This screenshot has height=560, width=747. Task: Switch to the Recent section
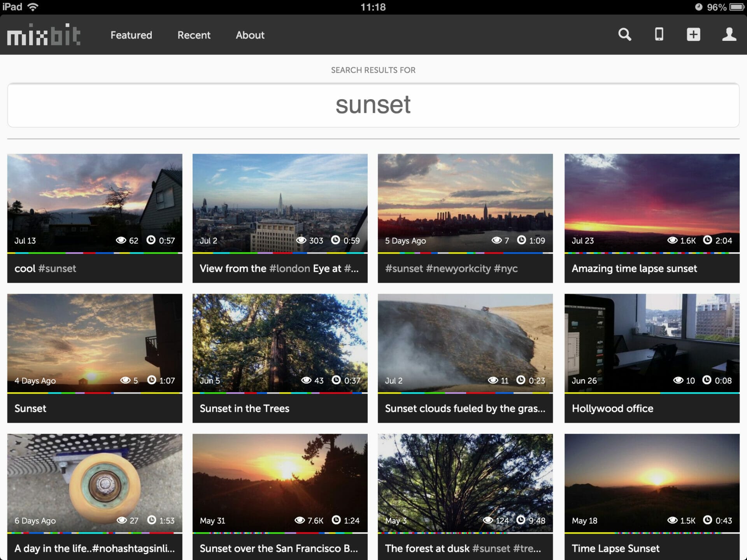(194, 35)
